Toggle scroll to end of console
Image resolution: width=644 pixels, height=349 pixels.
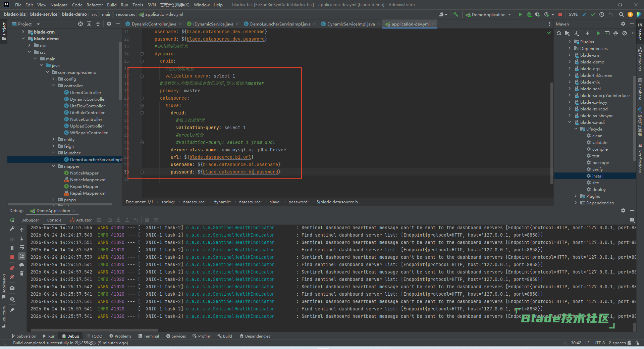coord(22,256)
